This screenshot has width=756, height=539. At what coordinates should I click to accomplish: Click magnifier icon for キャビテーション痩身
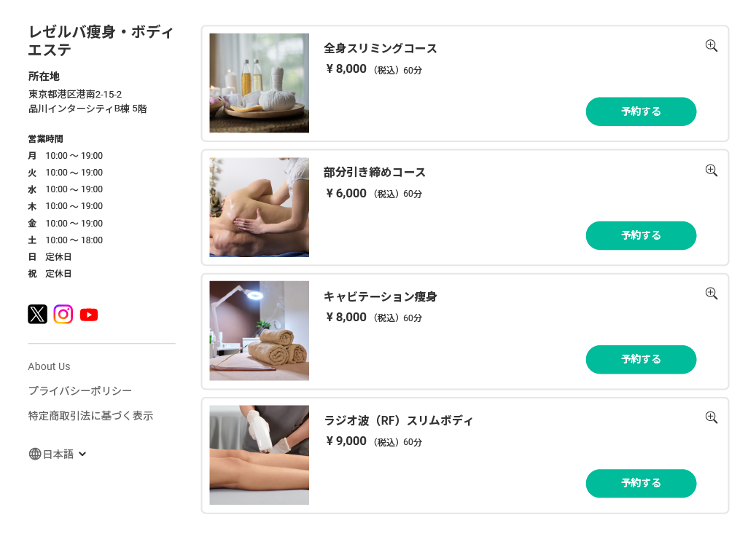(x=712, y=294)
